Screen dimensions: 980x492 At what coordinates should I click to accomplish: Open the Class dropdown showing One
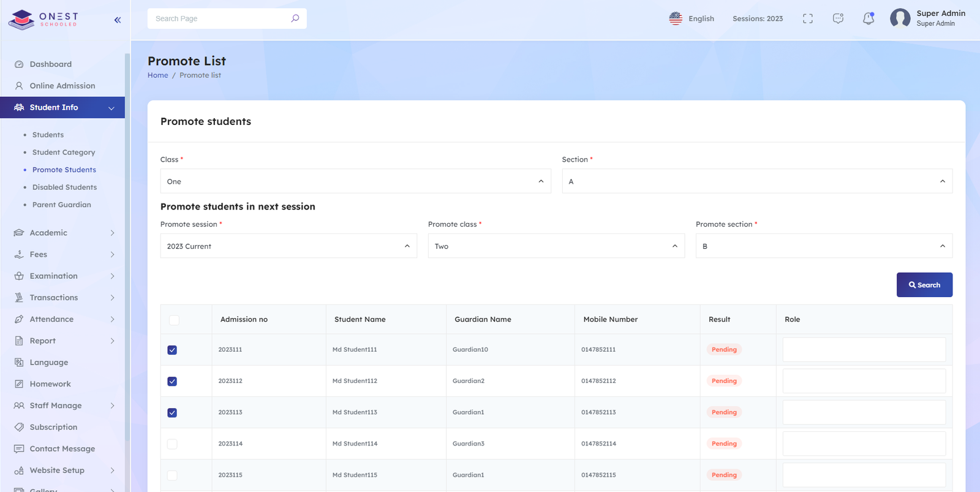[356, 181]
